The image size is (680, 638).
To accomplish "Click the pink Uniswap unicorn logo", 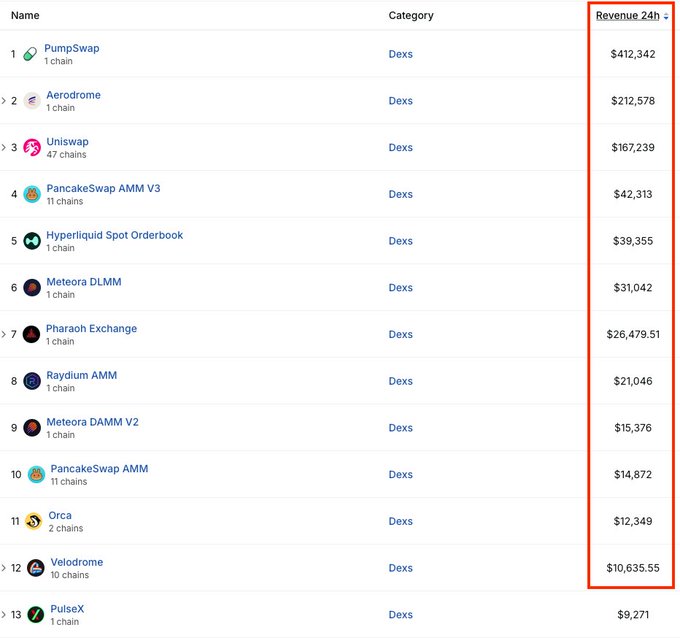I will [x=32, y=148].
